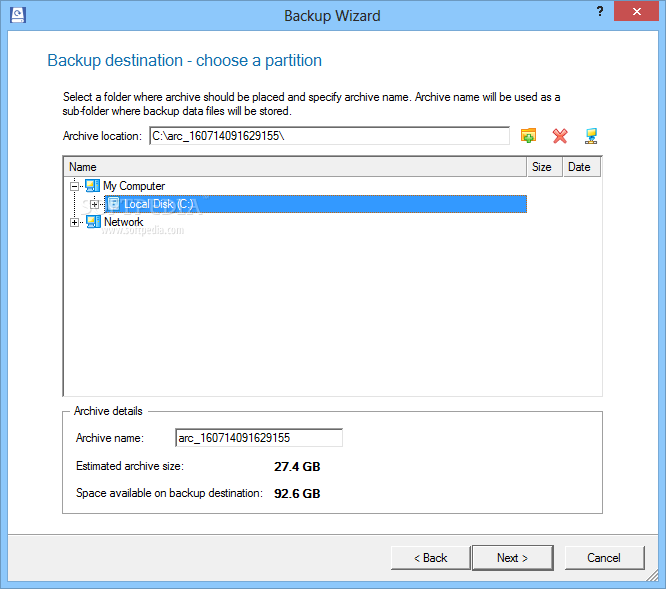
Task: Close the Backup Wizard window
Action: coord(636,11)
